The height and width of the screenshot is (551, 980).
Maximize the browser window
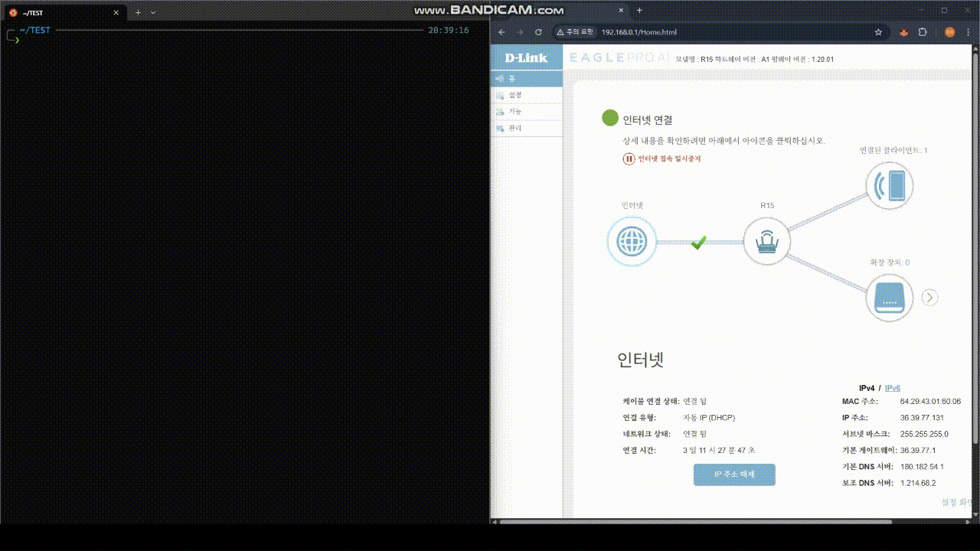tap(944, 11)
